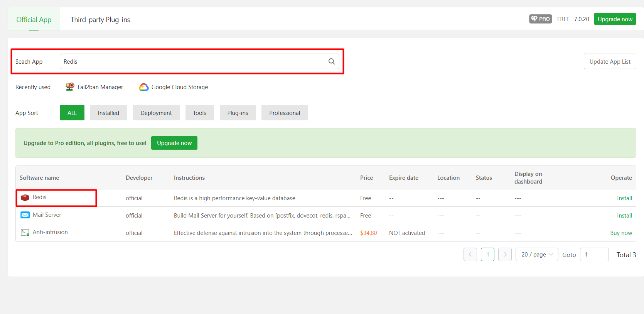Filter apps by ALL
Image resolution: width=644 pixels, height=314 pixels.
[x=72, y=113]
